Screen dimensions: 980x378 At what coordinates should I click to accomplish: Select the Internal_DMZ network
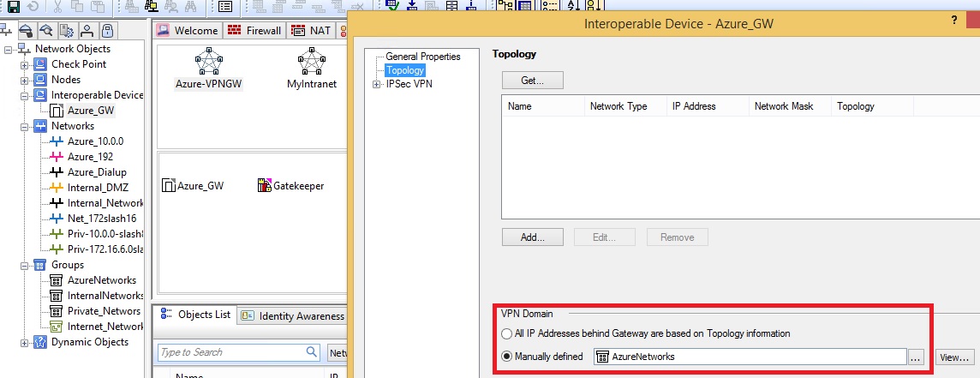(97, 188)
